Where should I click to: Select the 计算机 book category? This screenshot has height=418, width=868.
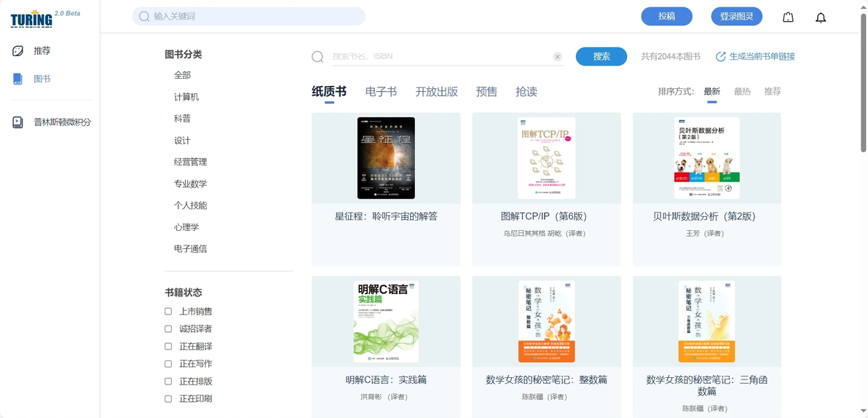pos(186,97)
